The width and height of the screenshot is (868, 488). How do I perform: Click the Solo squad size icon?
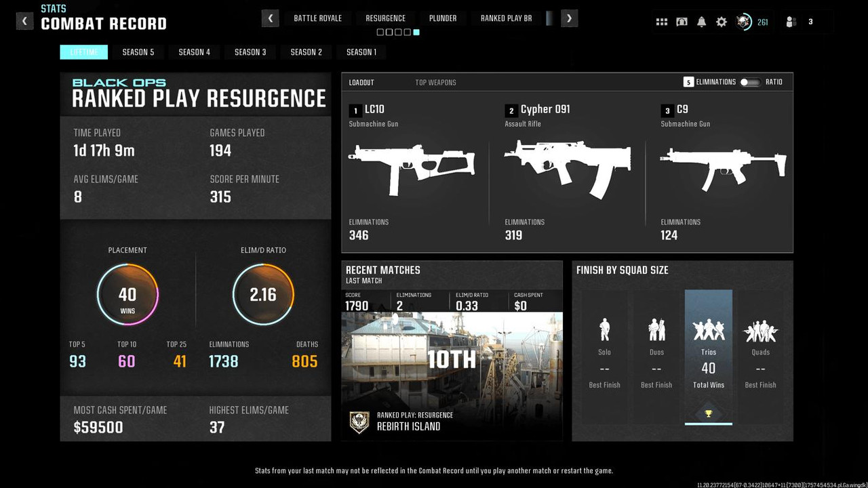pos(605,329)
